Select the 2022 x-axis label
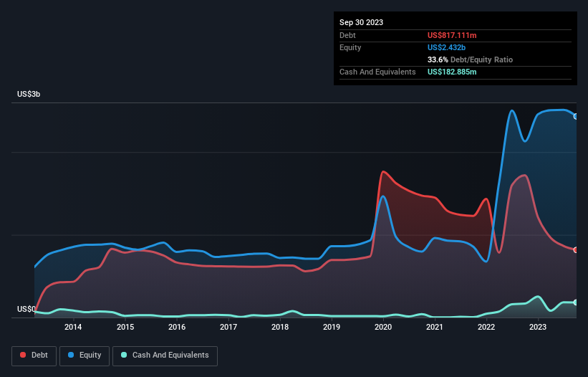 point(486,327)
